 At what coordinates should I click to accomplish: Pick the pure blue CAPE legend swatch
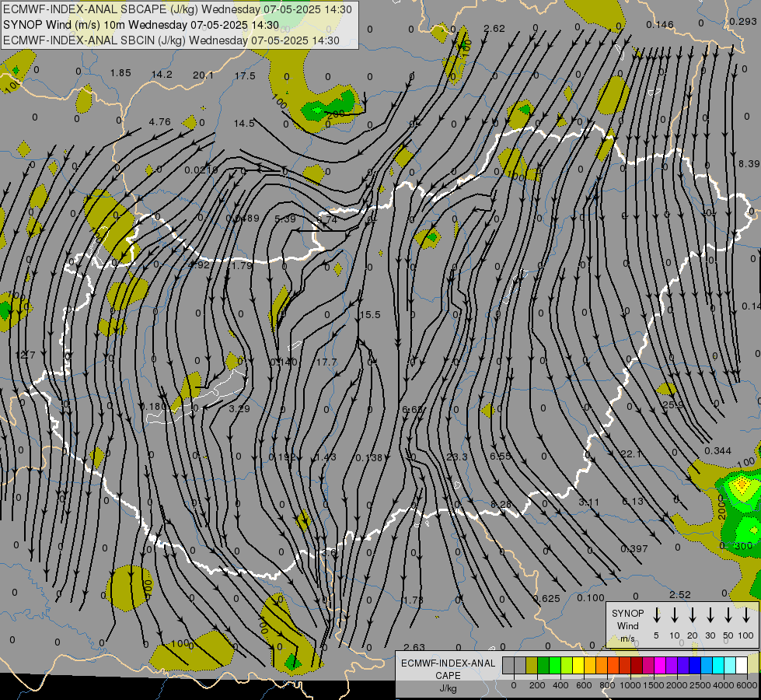point(694,665)
